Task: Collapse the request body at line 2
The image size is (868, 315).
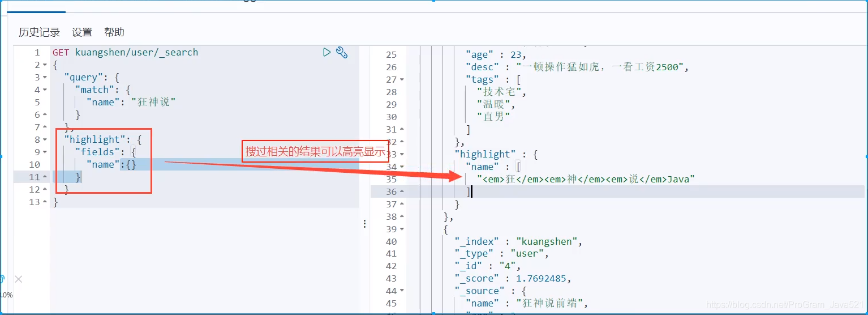Action: point(45,65)
